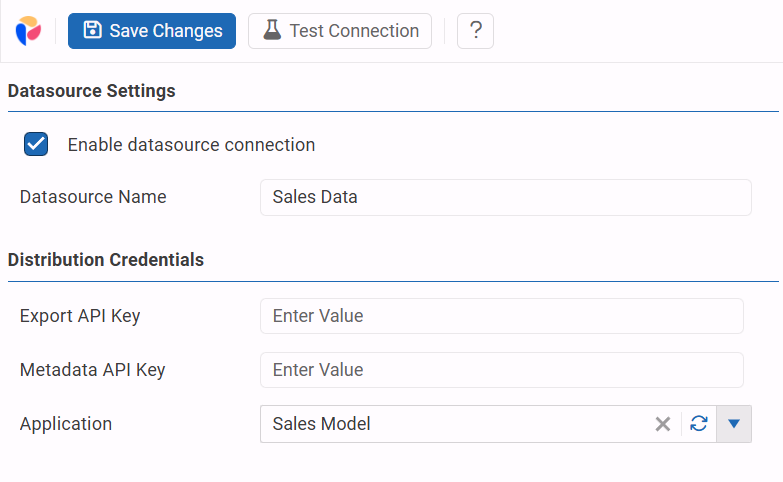Viewport: 783px width, 482px height.
Task: Click into the Export API Key field
Action: pos(501,316)
